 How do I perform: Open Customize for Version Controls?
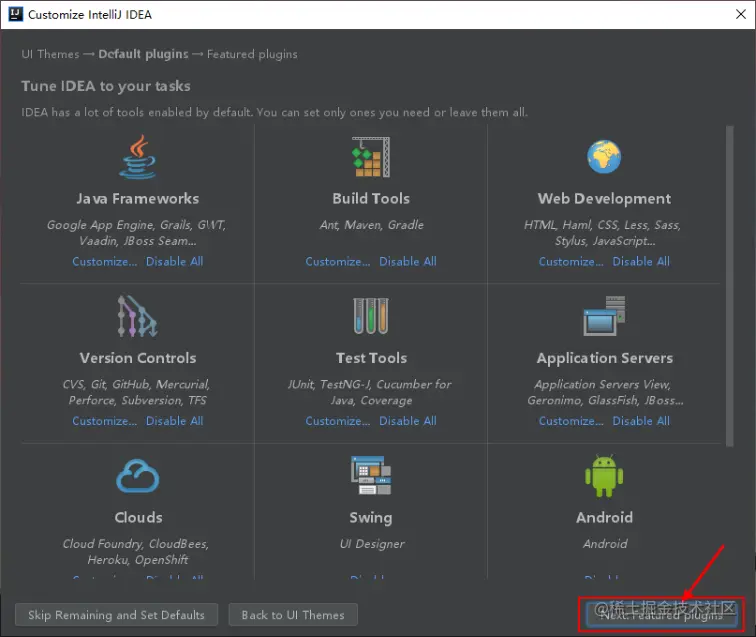105,421
